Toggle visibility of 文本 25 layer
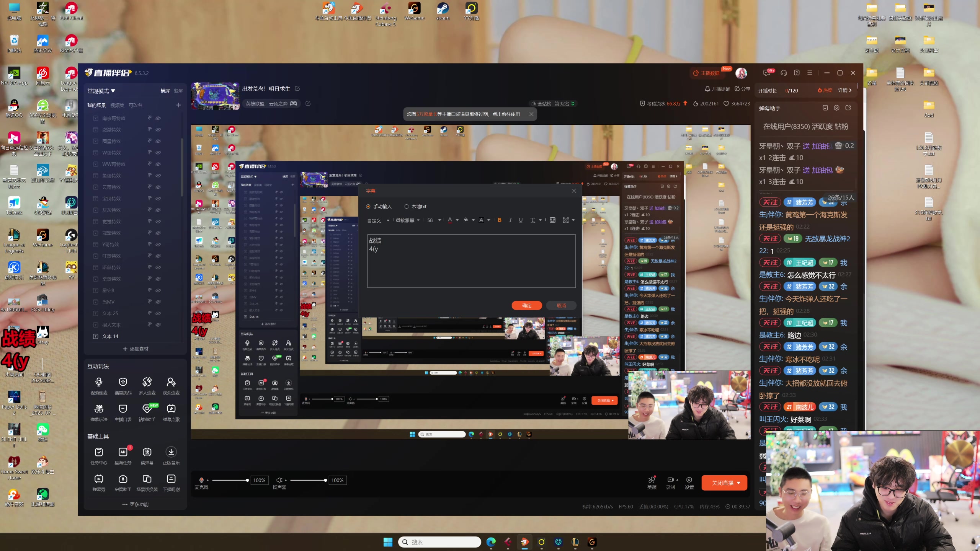Viewport: 980px width, 551px height. 158,313
